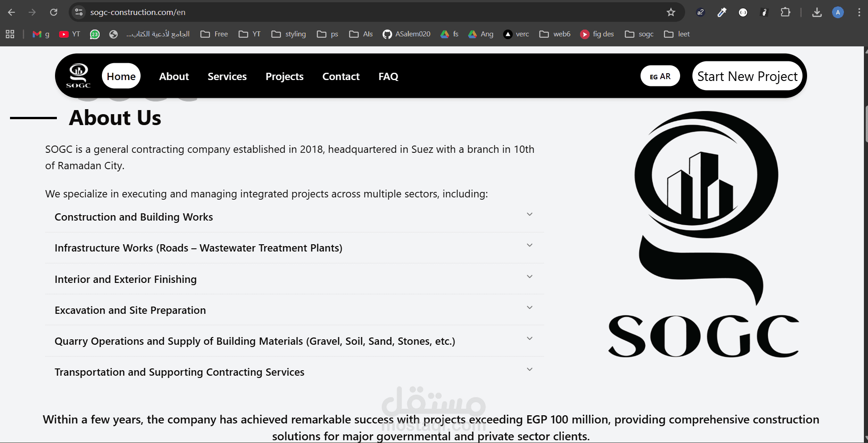Viewport: 868px width, 443px height.
Task: Click the SOGC logo in navbar
Action: pos(78,76)
